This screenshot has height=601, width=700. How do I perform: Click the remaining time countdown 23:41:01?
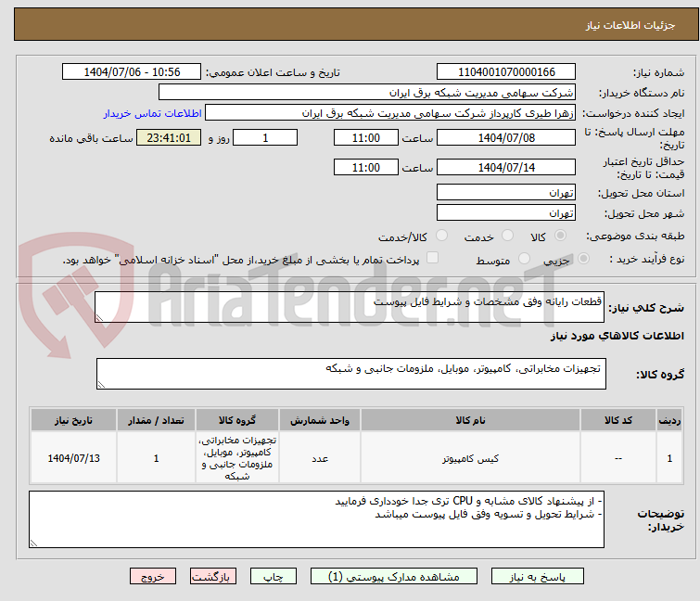click(169, 137)
